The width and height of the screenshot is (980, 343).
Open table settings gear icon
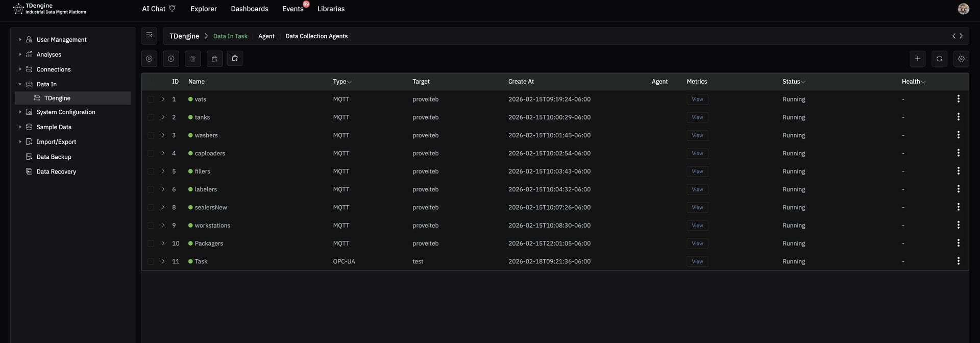click(961, 59)
